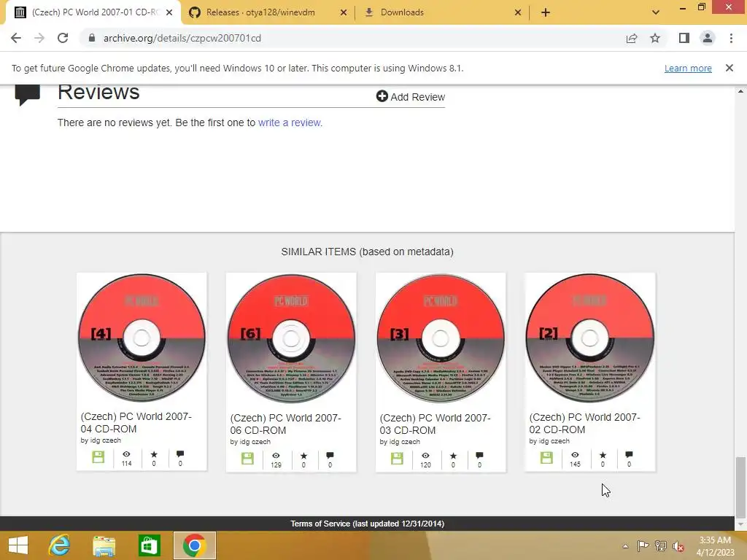This screenshot has width=747, height=560.
Task: Open PC World 2007-02 disc thumbnail
Action: (x=589, y=338)
